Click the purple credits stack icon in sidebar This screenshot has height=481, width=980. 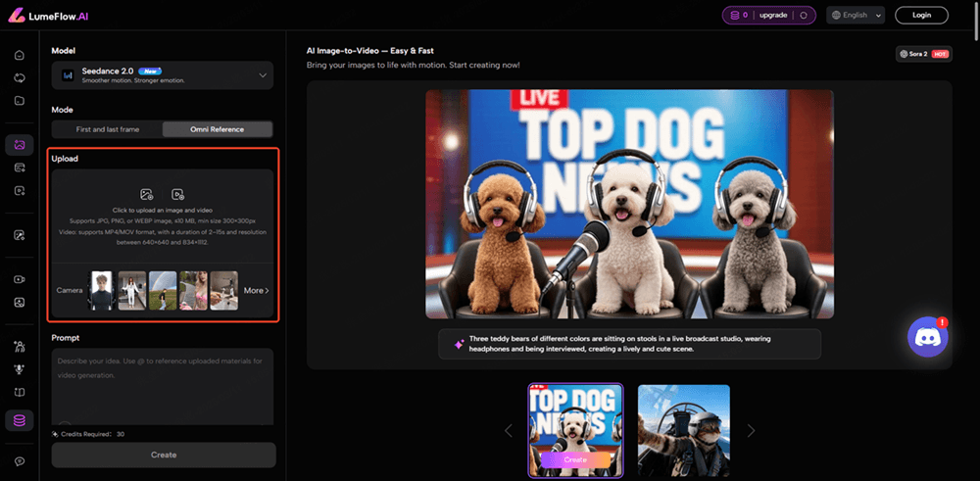click(x=20, y=420)
